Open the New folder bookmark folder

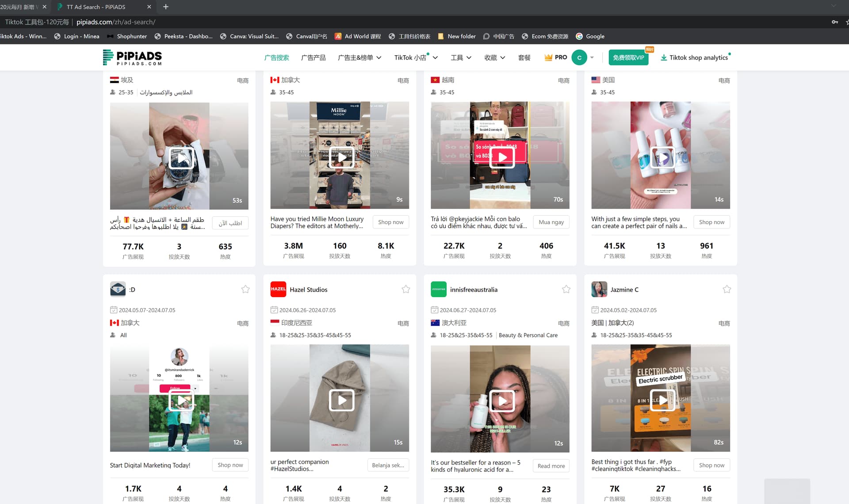click(457, 36)
